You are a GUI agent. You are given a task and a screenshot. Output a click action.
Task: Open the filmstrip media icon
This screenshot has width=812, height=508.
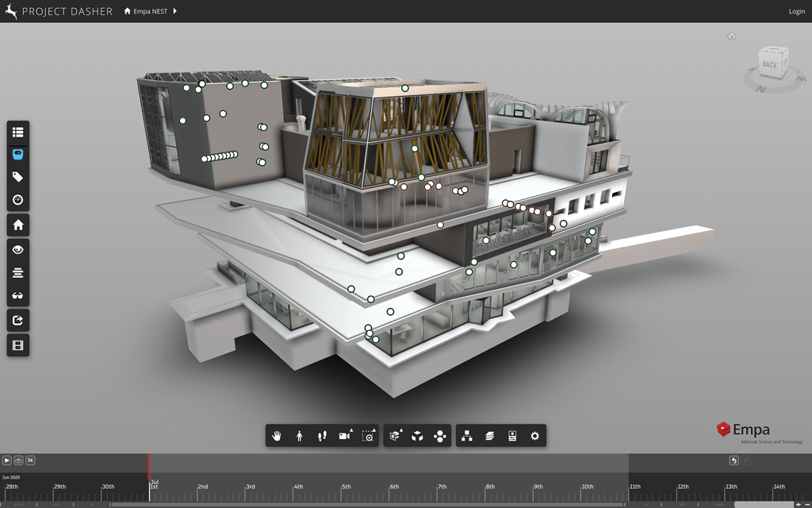tap(18, 344)
